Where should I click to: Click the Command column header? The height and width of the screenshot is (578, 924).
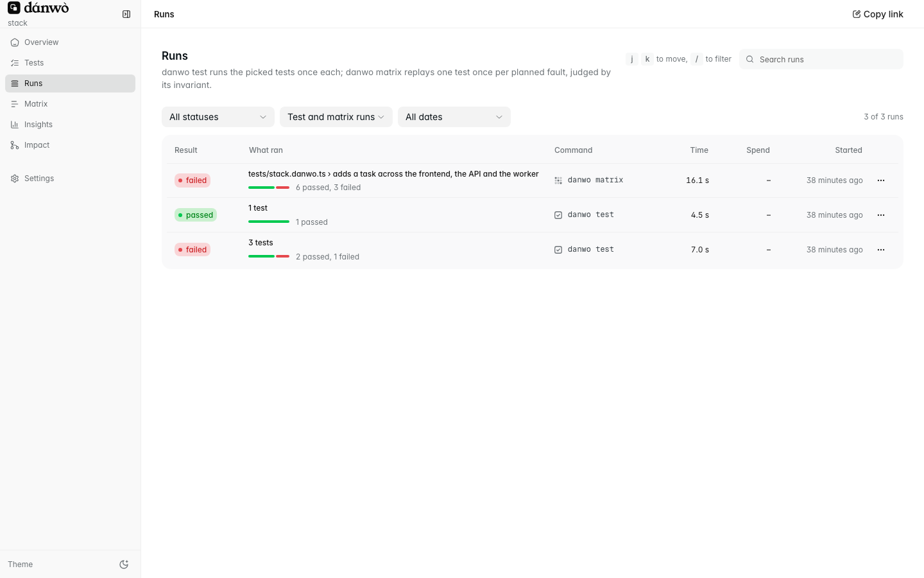coord(573,150)
